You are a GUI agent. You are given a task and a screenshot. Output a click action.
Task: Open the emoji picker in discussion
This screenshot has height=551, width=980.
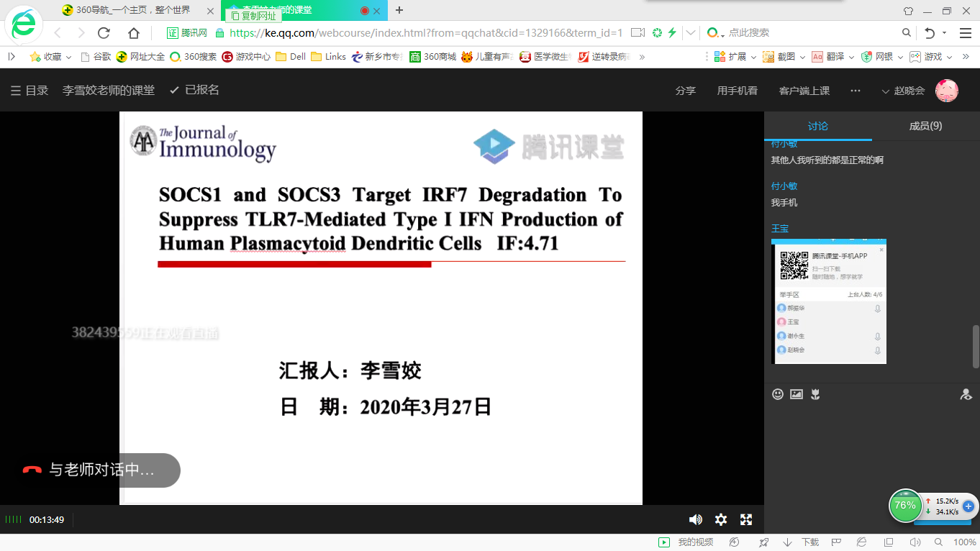(778, 394)
